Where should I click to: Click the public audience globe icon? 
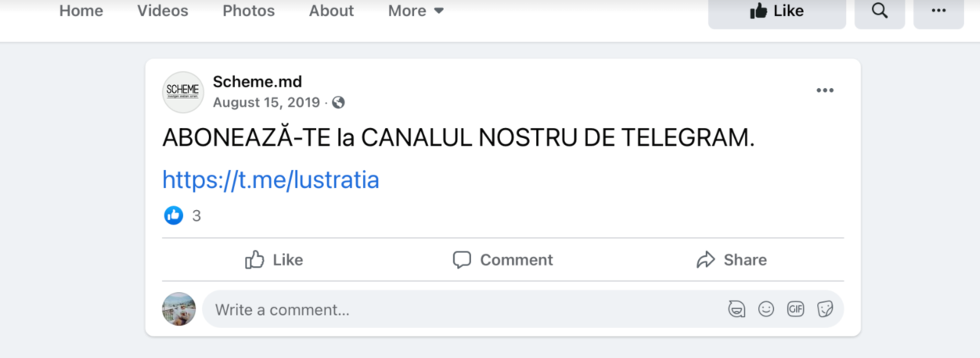coord(338,102)
